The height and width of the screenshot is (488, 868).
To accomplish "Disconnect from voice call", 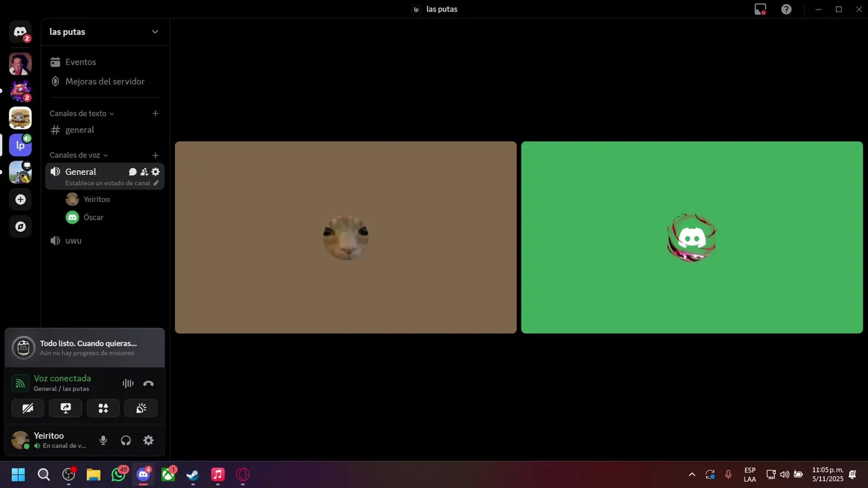I will [x=149, y=384].
